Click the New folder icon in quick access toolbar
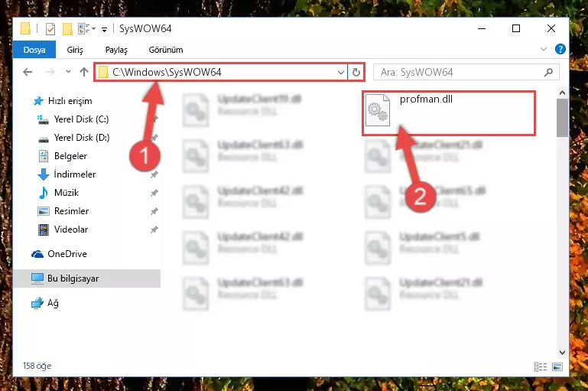Screen dimensions: 588x391 click(67, 29)
